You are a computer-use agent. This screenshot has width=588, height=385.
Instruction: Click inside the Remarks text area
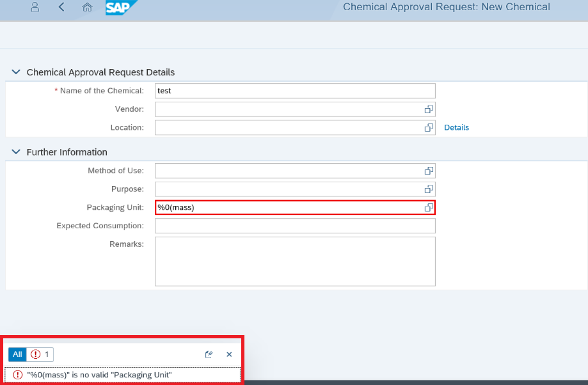(x=295, y=262)
